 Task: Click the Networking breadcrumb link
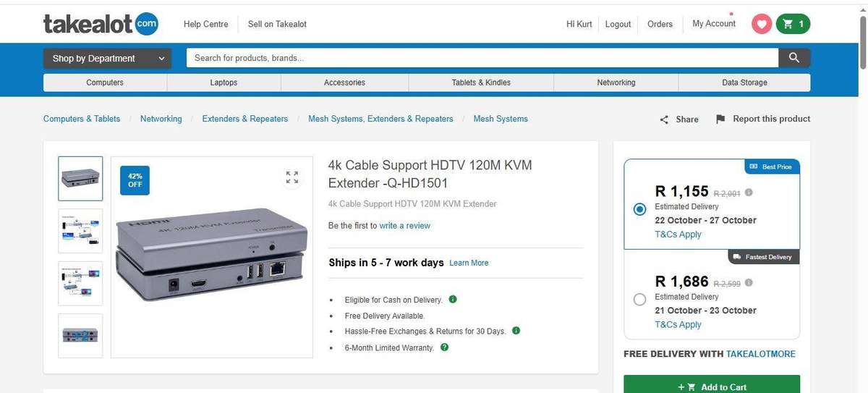(x=161, y=119)
